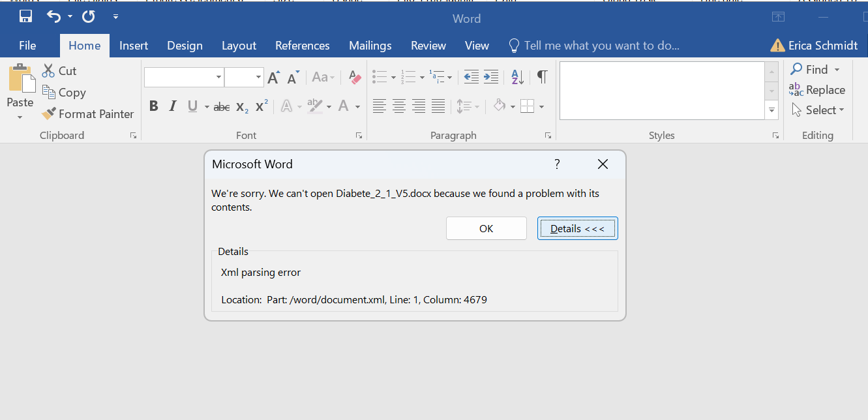This screenshot has height=420, width=868.
Task: Expand the bullet list options
Action: tap(394, 76)
